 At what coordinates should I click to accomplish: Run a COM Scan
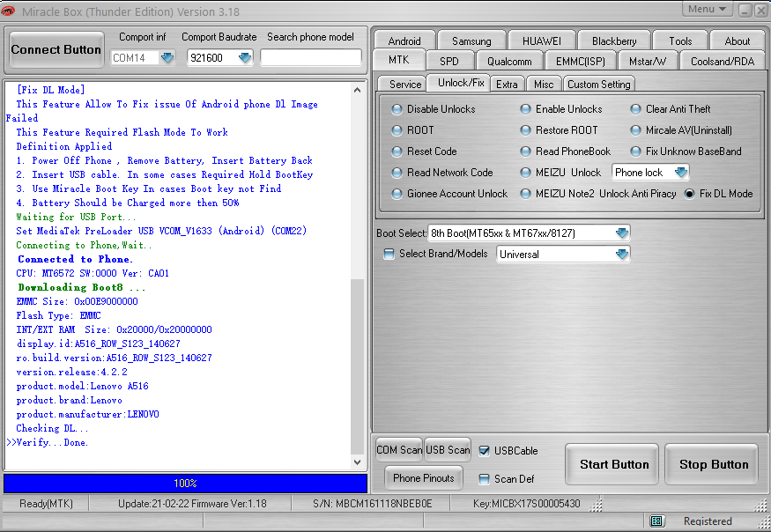coord(399,450)
